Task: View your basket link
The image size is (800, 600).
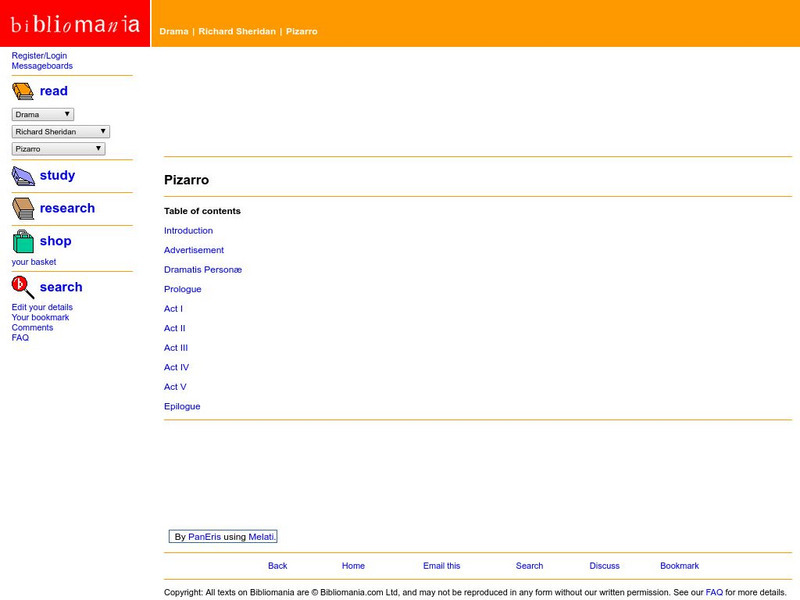Action: (34, 262)
